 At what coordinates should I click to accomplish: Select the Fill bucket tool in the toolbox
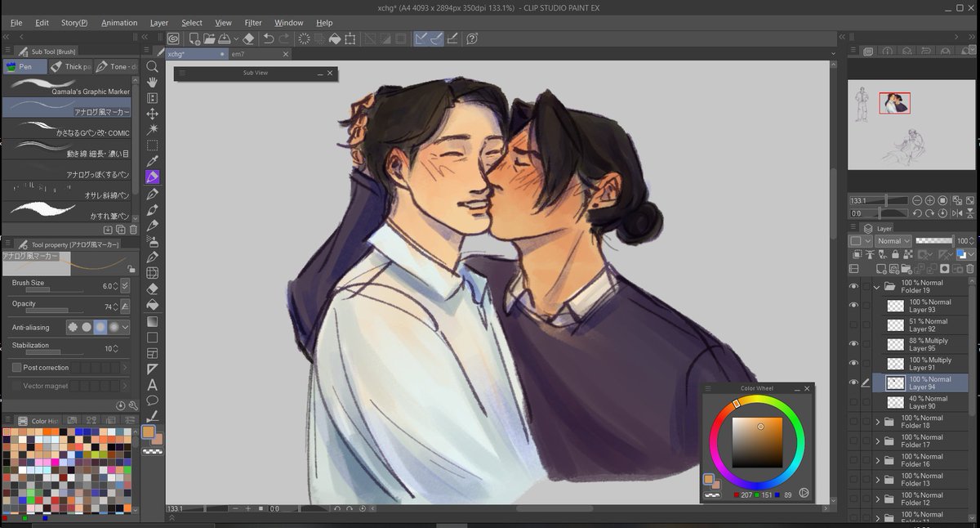point(152,304)
